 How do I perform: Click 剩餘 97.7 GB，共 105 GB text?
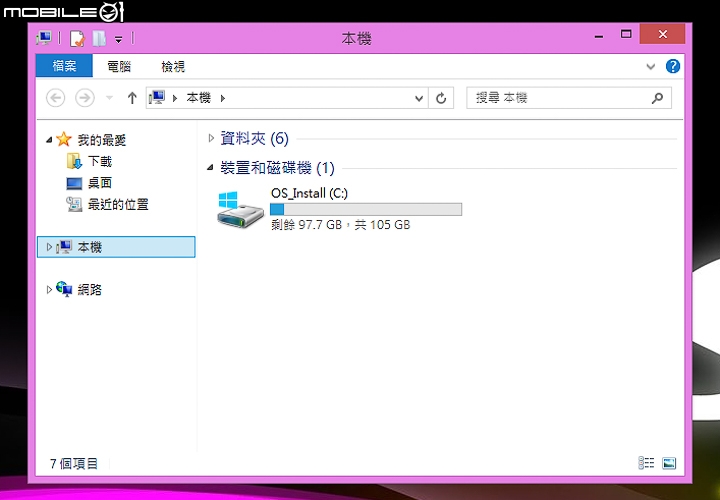(340, 225)
